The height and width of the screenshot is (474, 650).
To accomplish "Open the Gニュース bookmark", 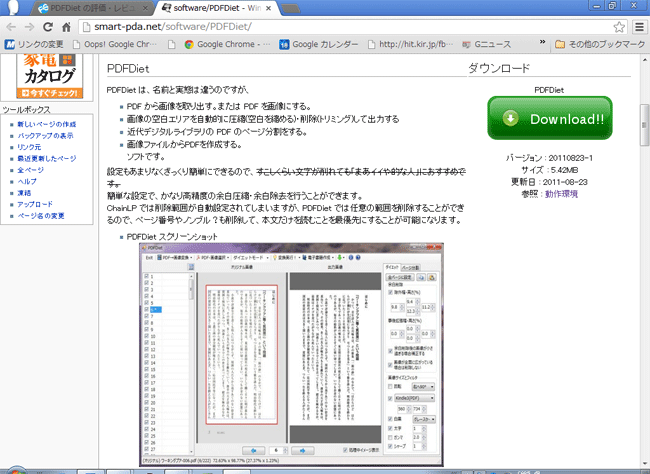I will 487,44.
